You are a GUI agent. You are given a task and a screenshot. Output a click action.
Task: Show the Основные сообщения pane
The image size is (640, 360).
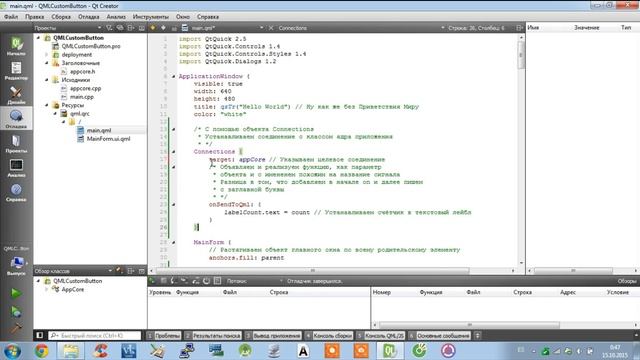439,336
